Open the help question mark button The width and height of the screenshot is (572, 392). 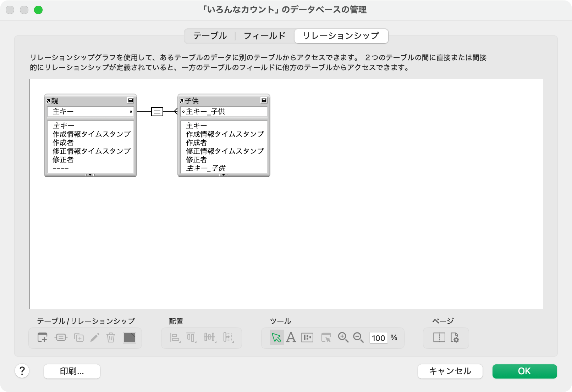[22, 371]
